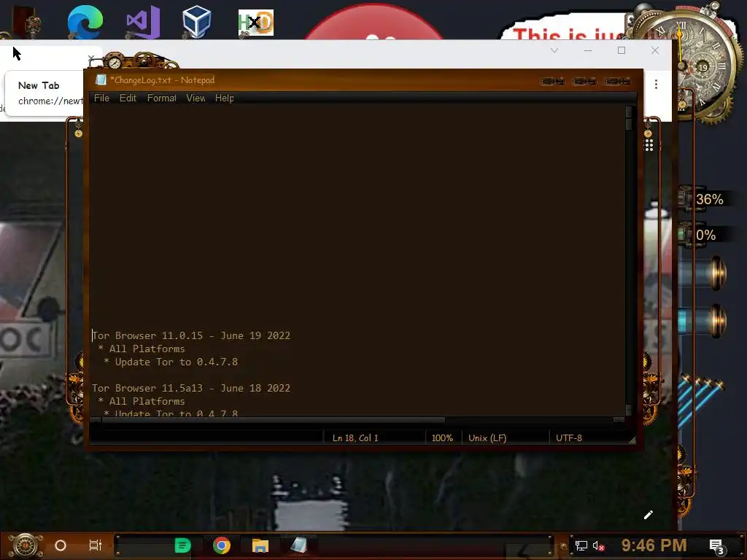Click the steampunk Start button
The width and height of the screenshot is (747, 560).
click(25, 545)
